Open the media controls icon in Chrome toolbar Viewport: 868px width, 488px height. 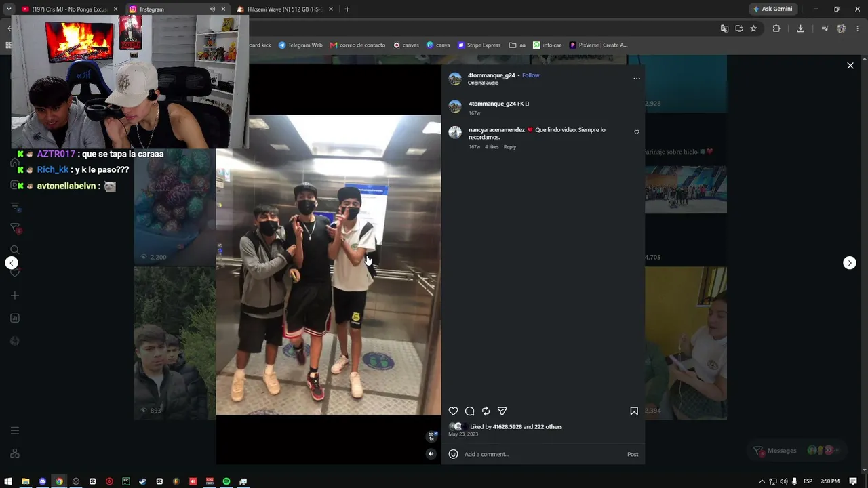tap(825, 28)
